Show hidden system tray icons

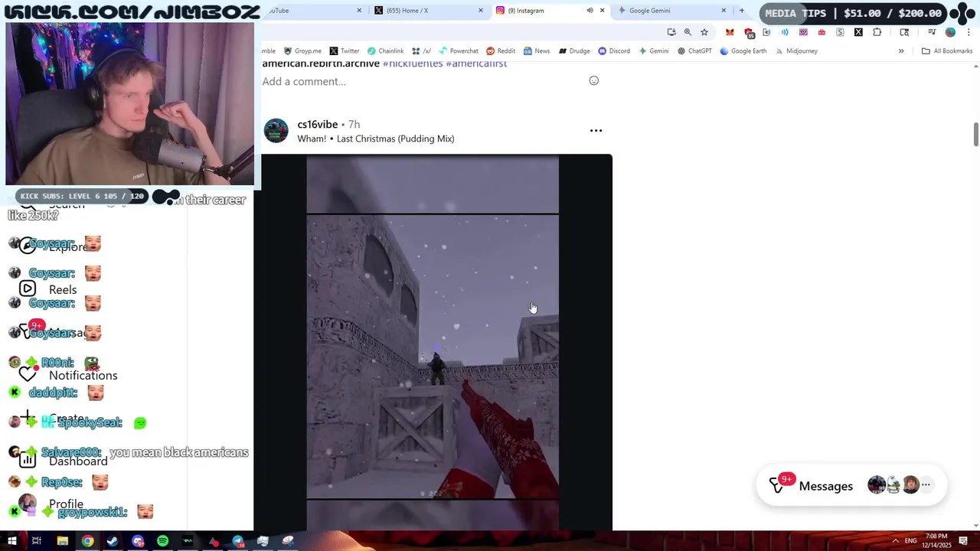tap(895, 541)
